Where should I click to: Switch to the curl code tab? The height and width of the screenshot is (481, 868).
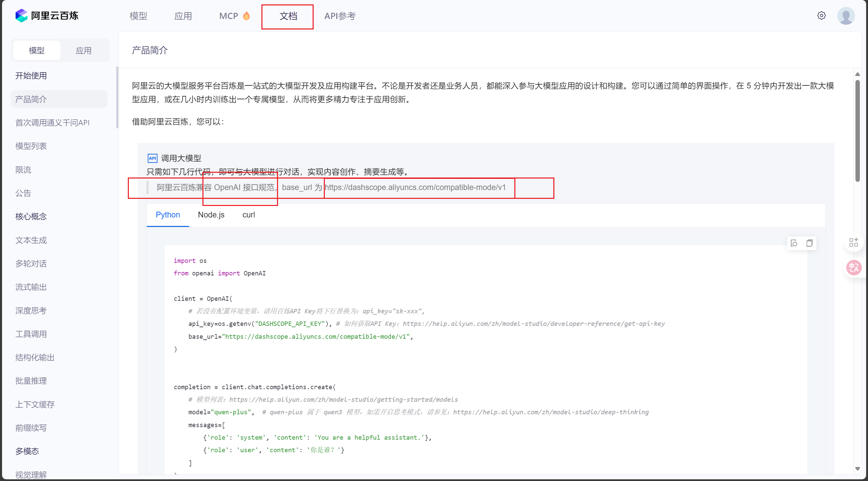tap(249, 215)
